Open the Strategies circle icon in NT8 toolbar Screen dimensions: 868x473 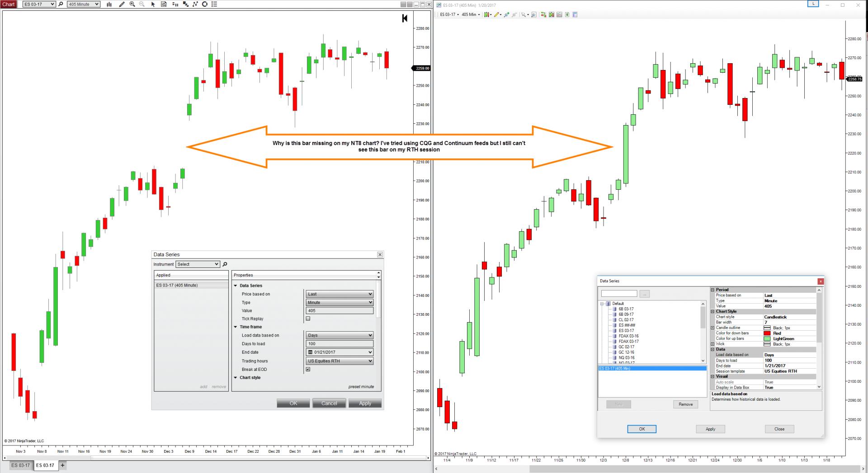(205, 4)
